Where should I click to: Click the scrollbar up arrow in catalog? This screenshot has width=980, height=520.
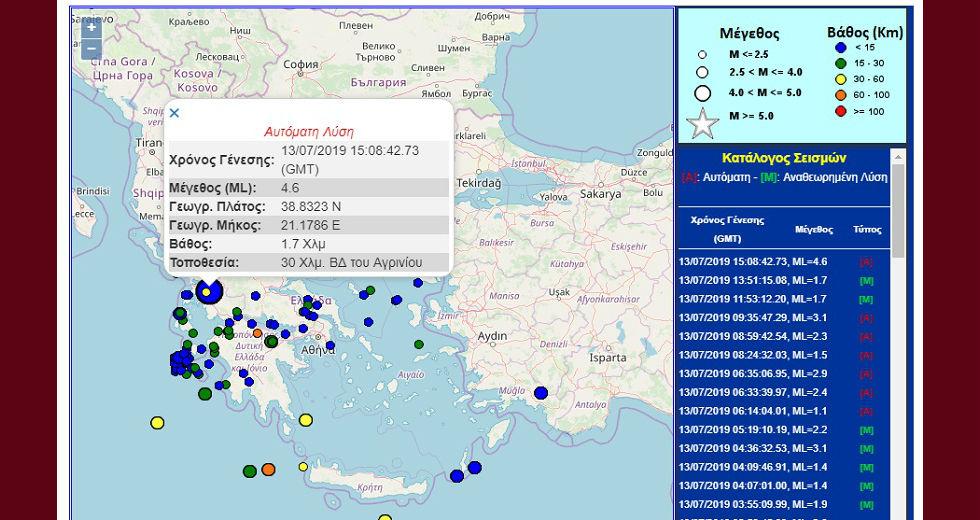(x=898, y=156)
